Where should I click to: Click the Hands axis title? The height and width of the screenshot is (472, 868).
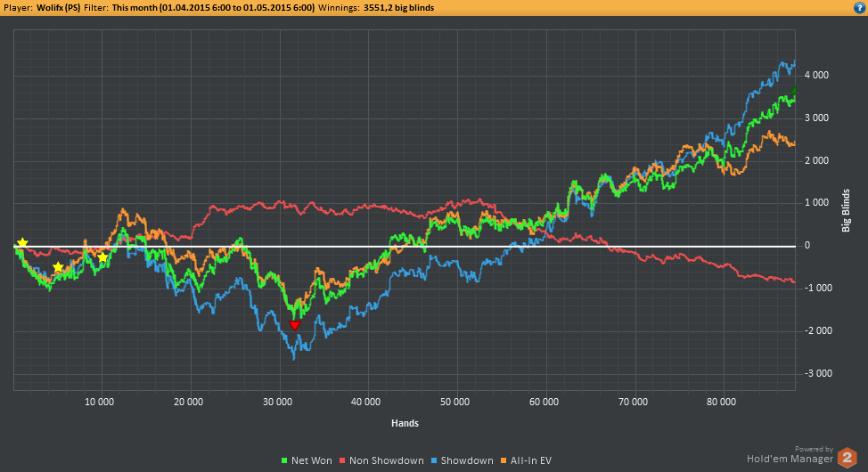[x=405, y=423]
